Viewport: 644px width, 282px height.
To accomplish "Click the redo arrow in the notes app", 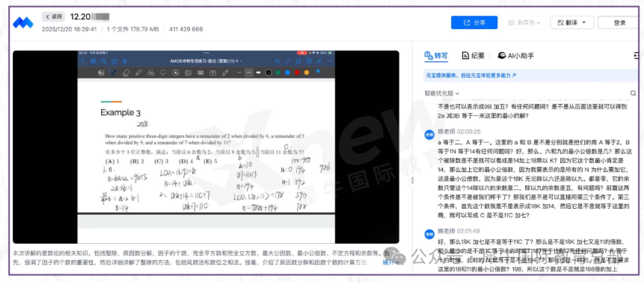I will 287,61.
